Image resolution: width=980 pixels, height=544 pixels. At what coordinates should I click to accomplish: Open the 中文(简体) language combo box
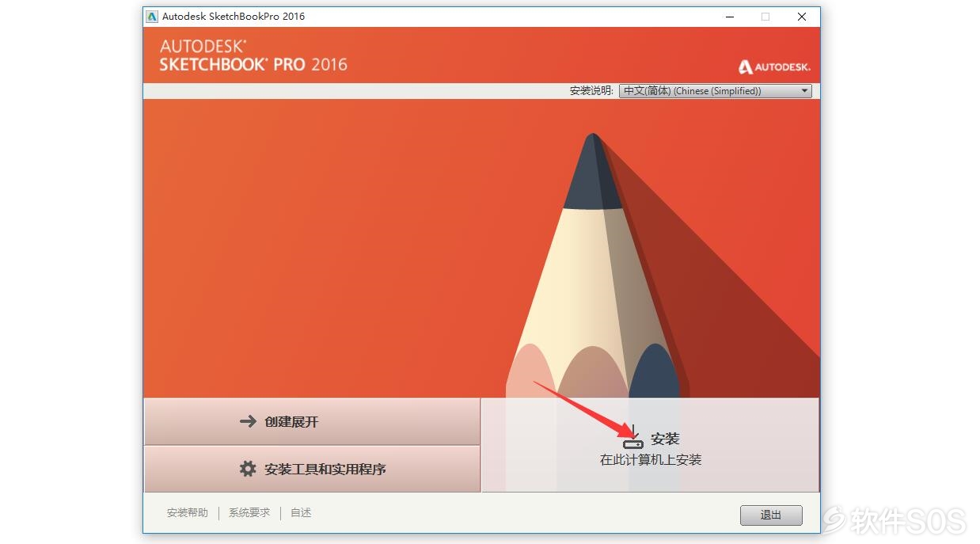click(x=716, y=91)
